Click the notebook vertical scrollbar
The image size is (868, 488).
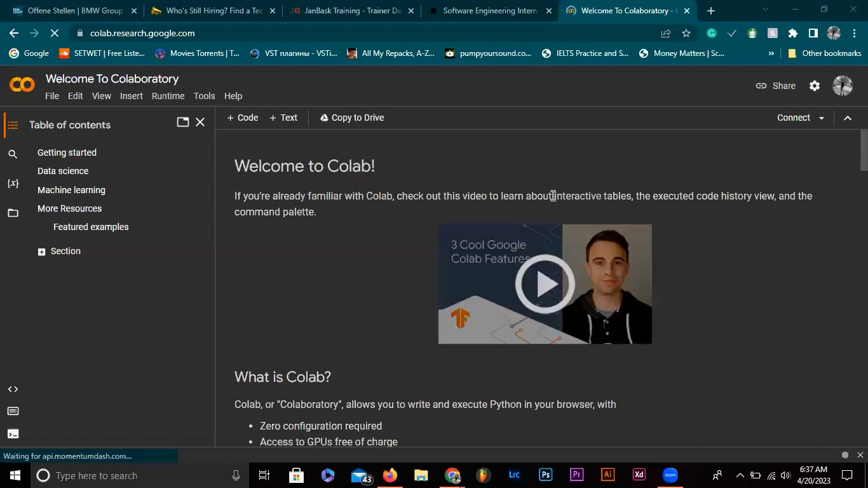tap(864, 150)
